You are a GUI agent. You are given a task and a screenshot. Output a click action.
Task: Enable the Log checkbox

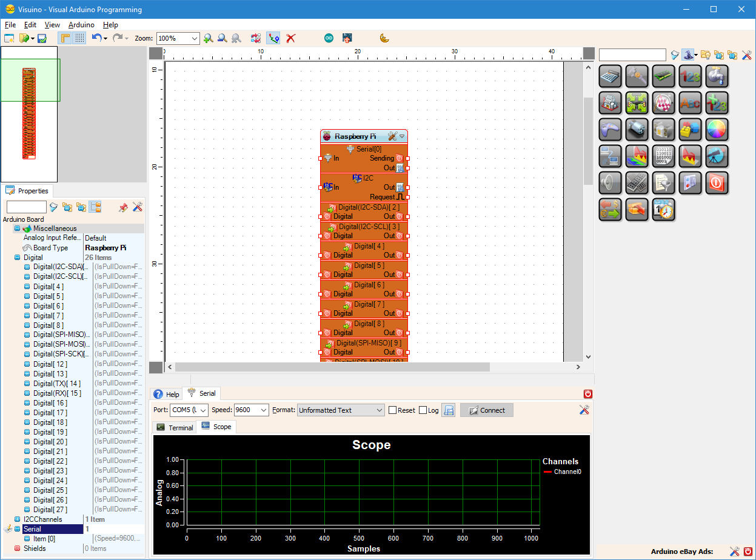(x=423, y=410)
